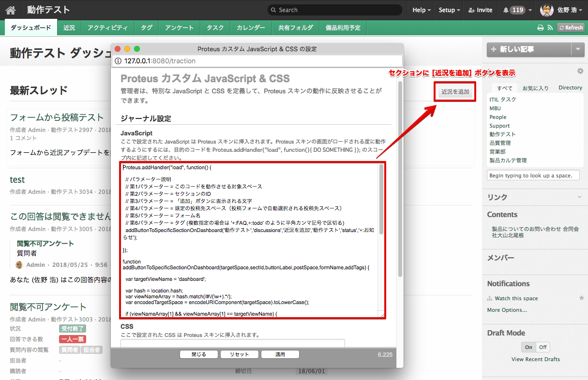This screenshot has height=380, width=588.
Task: Switch Draft Mode to Off
Action: (543, 347)
